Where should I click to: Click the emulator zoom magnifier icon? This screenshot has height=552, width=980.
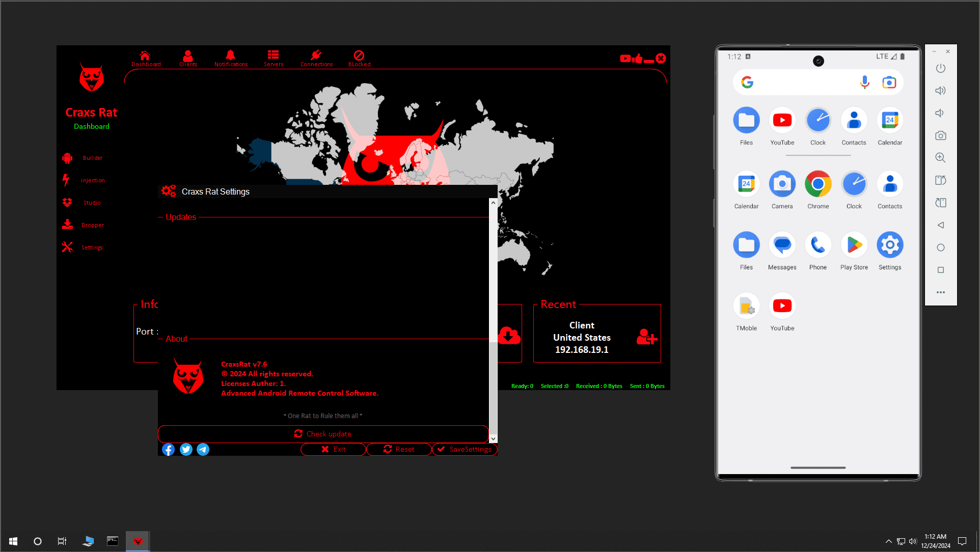point(940,158)
